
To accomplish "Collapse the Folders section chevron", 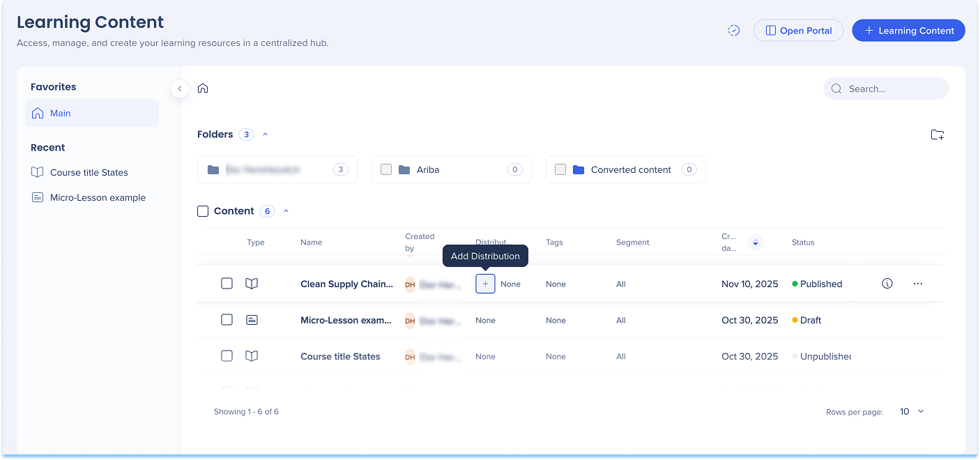I will tap(265, 135).
